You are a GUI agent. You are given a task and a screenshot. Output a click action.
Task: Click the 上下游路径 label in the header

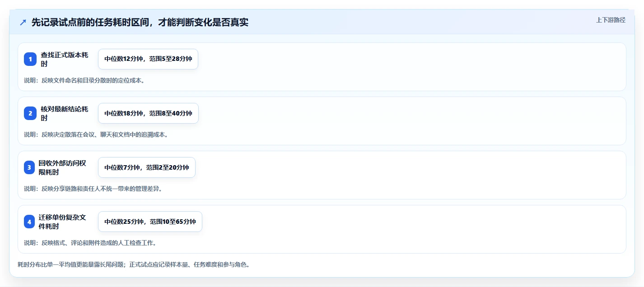[x=611, y=20]
